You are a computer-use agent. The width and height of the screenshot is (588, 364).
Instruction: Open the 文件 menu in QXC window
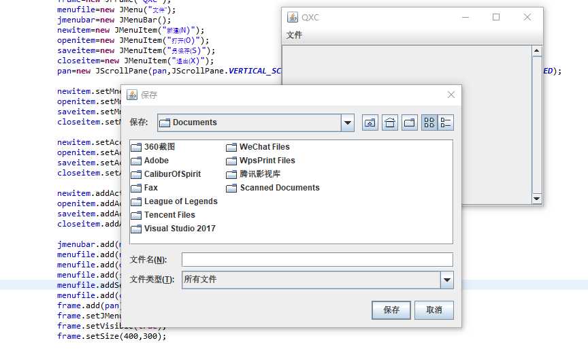point(294,35)
